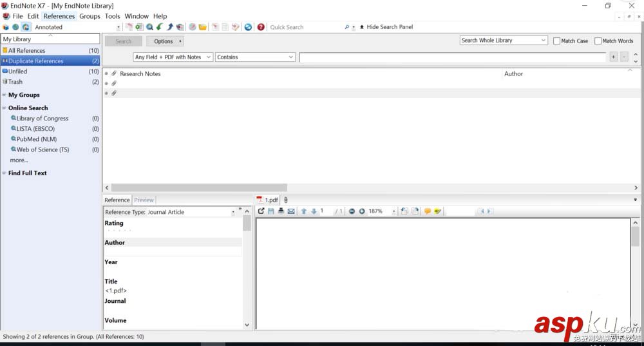The width and height of the screenshot is (644, 346).
Task: Enable the Match Words checkbox
Action: click(x=598, y=41)
